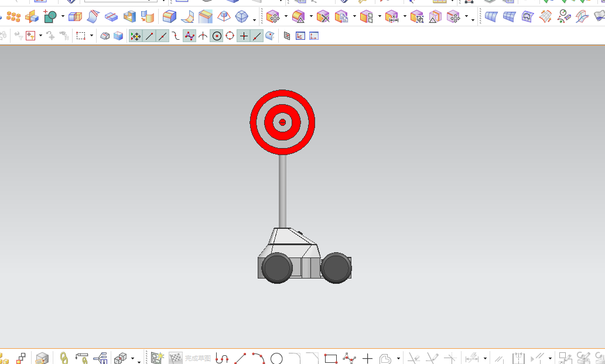This screenshot has width=605, height=364.
Task: Click the delete face icon
Action: pyautogui.click(x=323, y=16)
